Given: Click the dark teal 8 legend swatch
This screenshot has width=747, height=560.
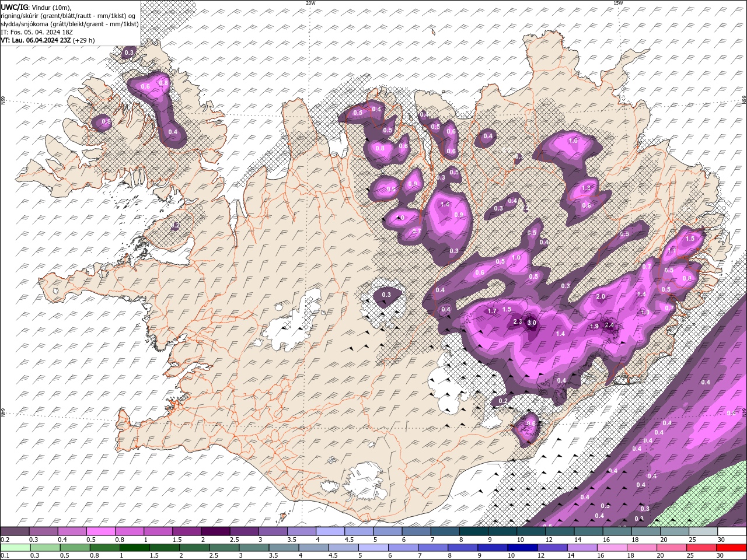Looking at the screenshot, I should pos(473,531).
